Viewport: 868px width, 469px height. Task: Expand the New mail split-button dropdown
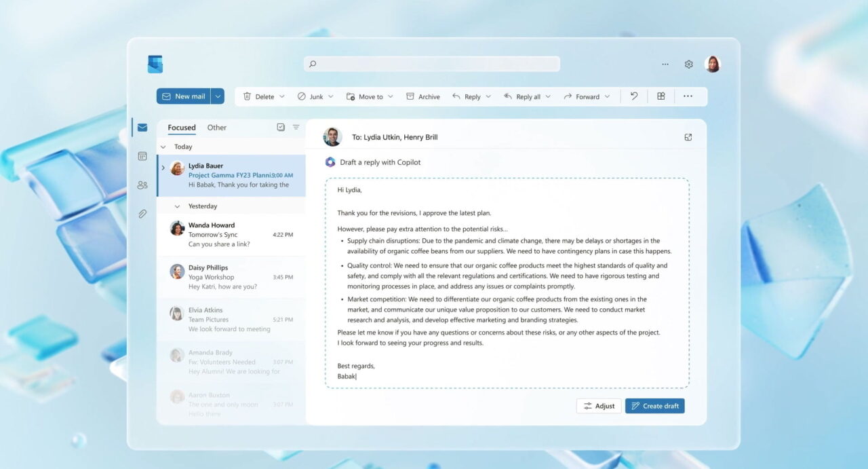(218, 96)
